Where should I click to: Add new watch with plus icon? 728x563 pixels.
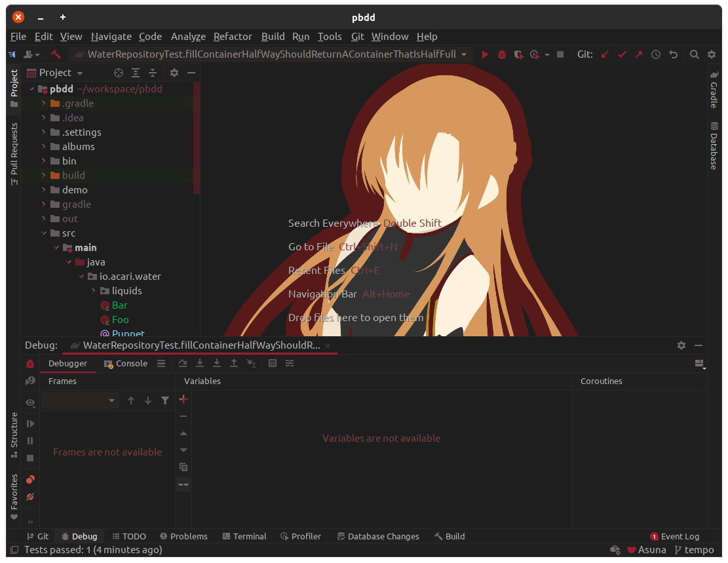[x=183, y=400]
